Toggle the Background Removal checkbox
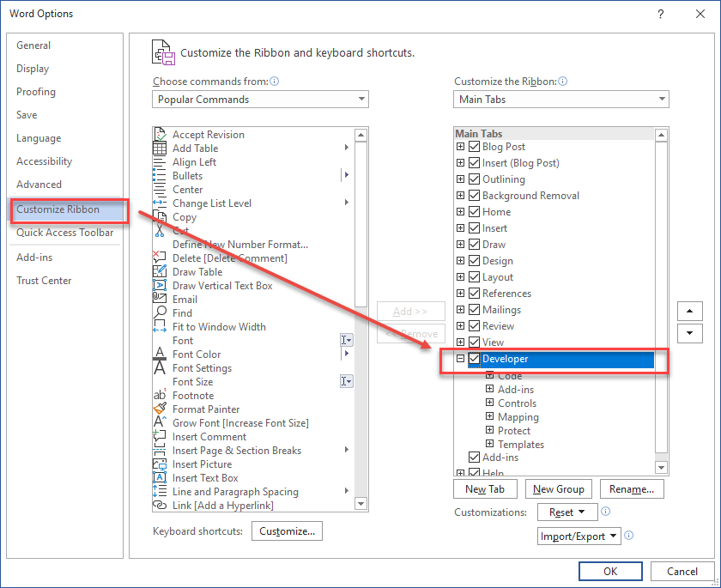 point(474,196)
